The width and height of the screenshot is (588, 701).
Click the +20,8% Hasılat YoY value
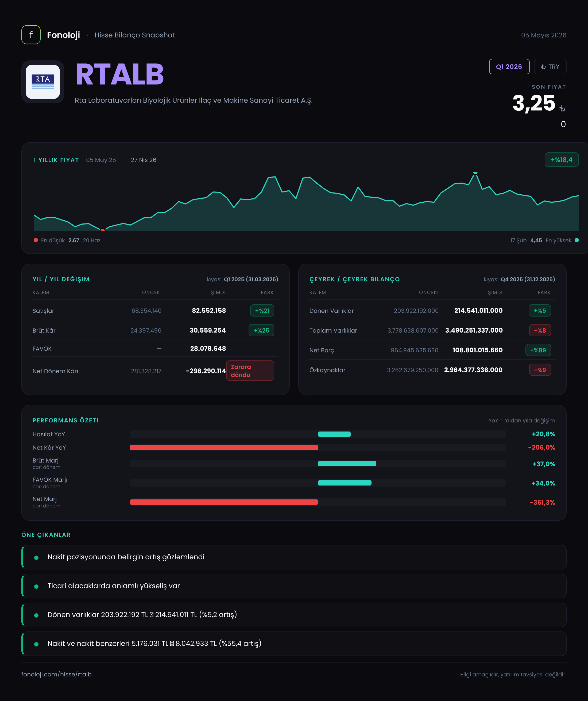[543, 434]
